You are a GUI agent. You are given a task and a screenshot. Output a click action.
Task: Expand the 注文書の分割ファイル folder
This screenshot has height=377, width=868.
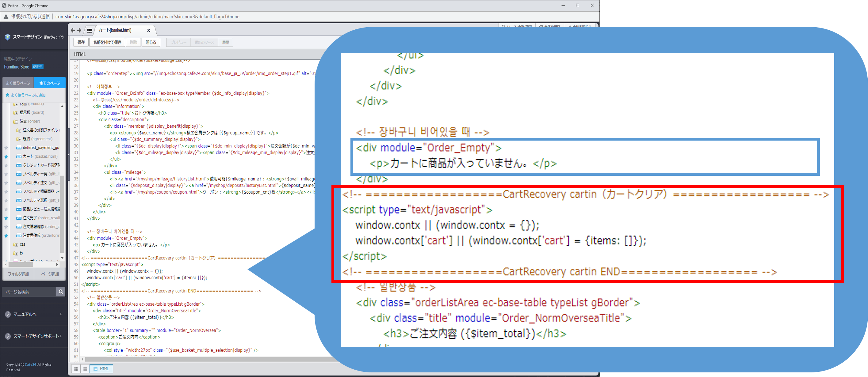pyautogui.click(x=19, y=130)
